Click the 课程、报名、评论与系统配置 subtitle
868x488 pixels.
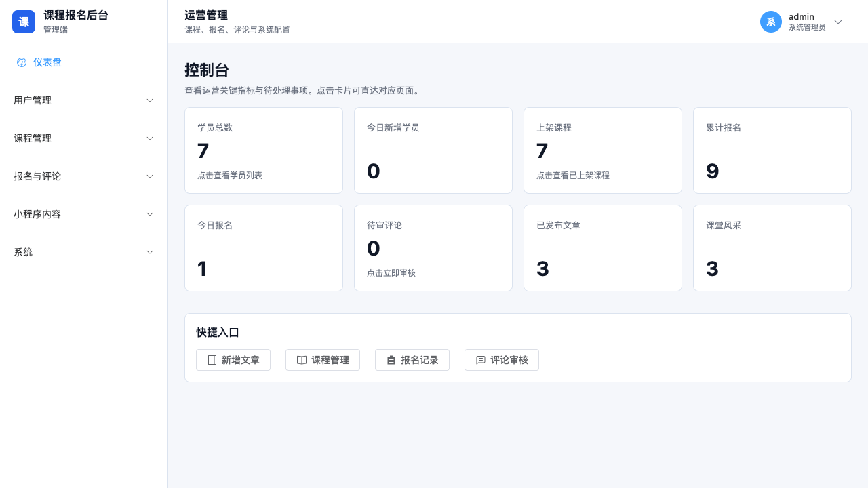tap(237, 30)
